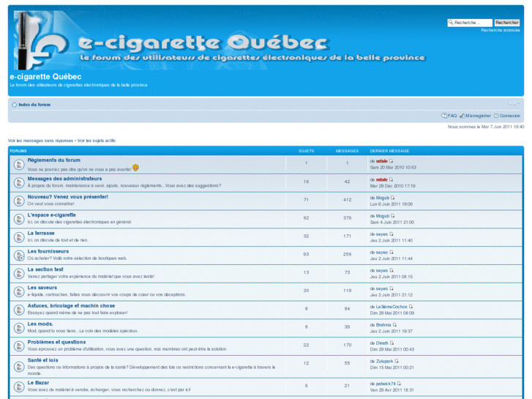The image size is (532, 399).
Task: Click the forum icon beside Messages des administrateurs
Action: [19, 183]
